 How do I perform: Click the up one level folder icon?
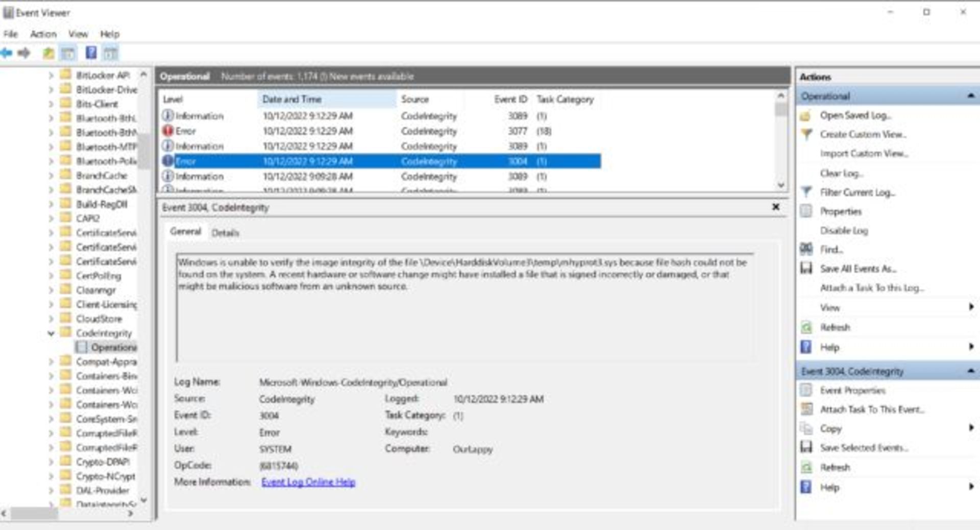coord(48,53)
